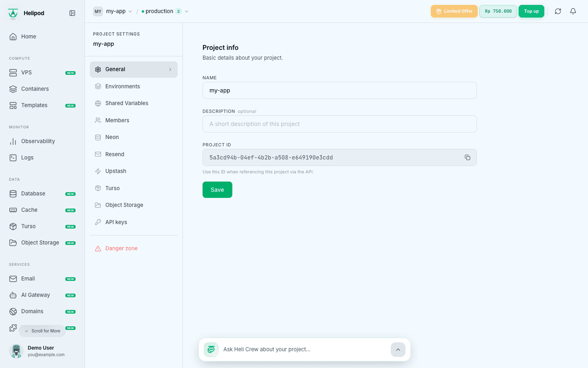
Task: Open Templates in the sidebar
Action: click(42, 105)
